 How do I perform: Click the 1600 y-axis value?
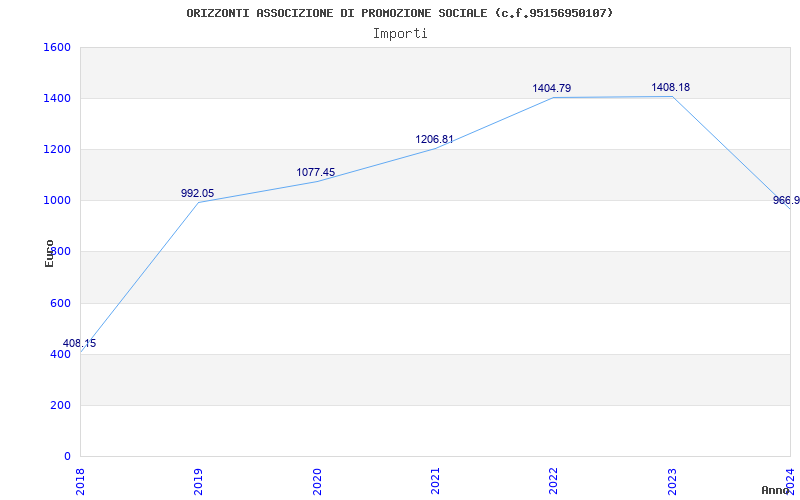point(57,47)
